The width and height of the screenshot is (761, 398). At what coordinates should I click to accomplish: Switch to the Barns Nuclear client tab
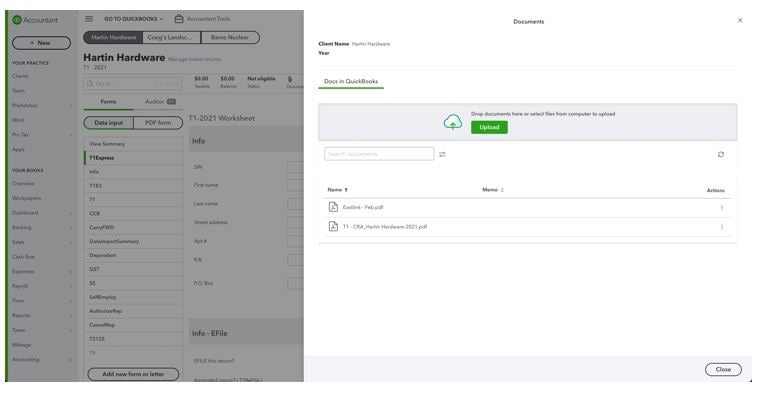[x=230, y=37]
